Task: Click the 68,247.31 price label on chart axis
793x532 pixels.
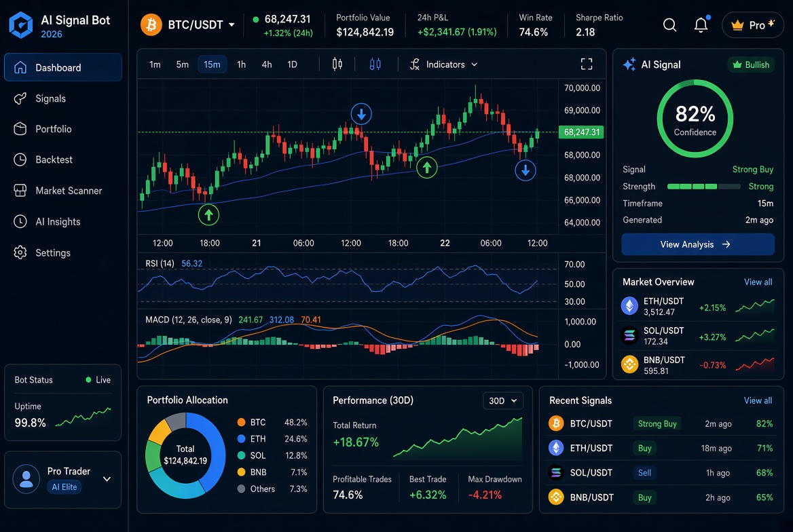Action: (x=581, y=132)
